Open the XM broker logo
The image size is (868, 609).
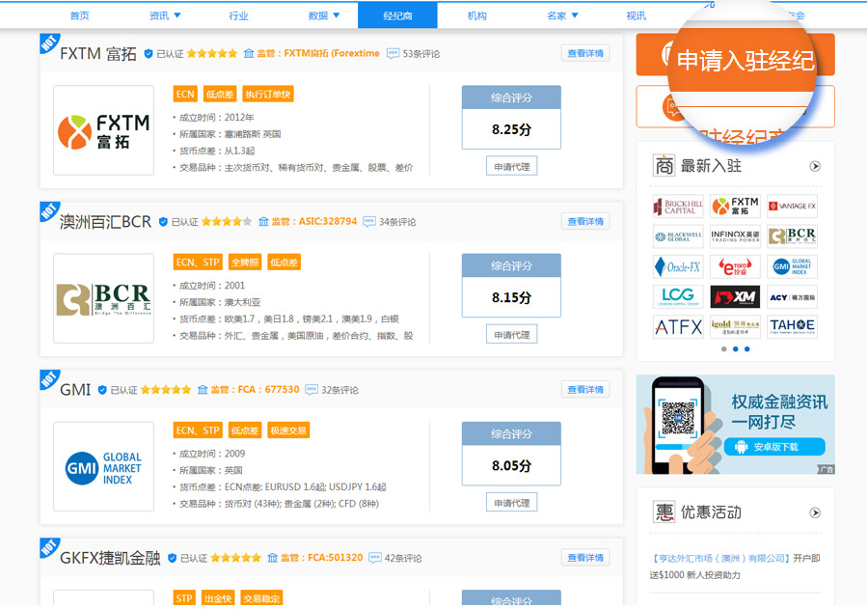735,296
